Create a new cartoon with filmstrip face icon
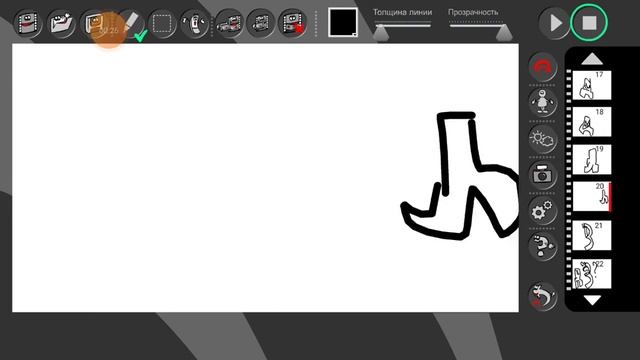640x360 pixels. pyautogui.click(x=27, y=24)
